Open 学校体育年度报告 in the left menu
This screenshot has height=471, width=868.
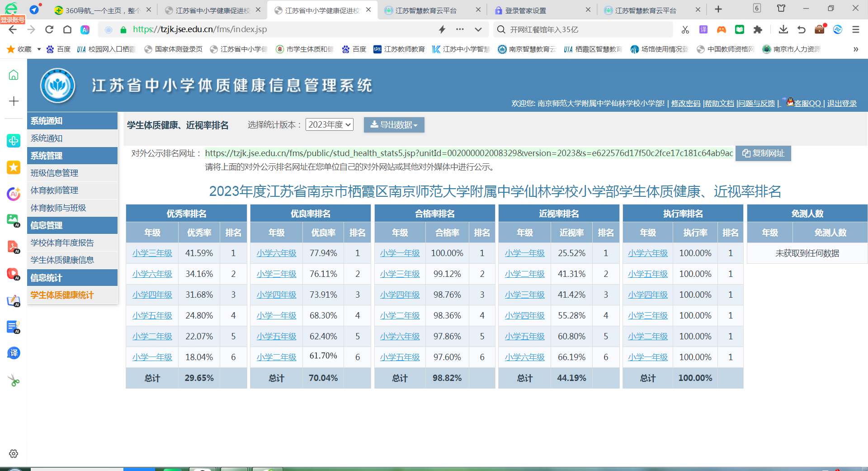pos(72,243)
